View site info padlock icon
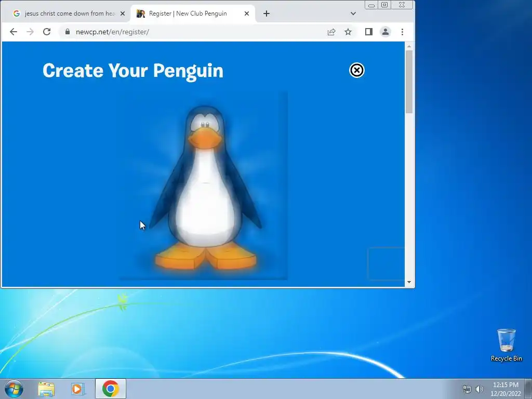The image size is (532, 399). coord(67,32)
